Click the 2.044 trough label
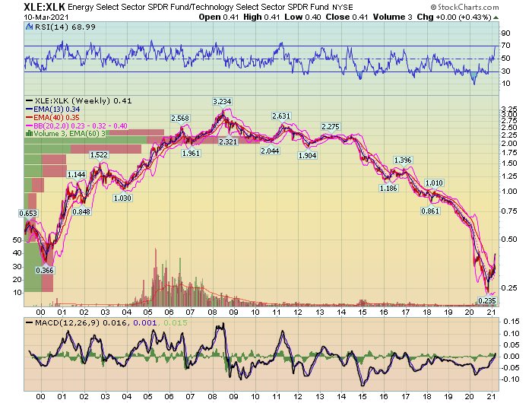The height and width of the screenshot is (403, 532). 270,151
